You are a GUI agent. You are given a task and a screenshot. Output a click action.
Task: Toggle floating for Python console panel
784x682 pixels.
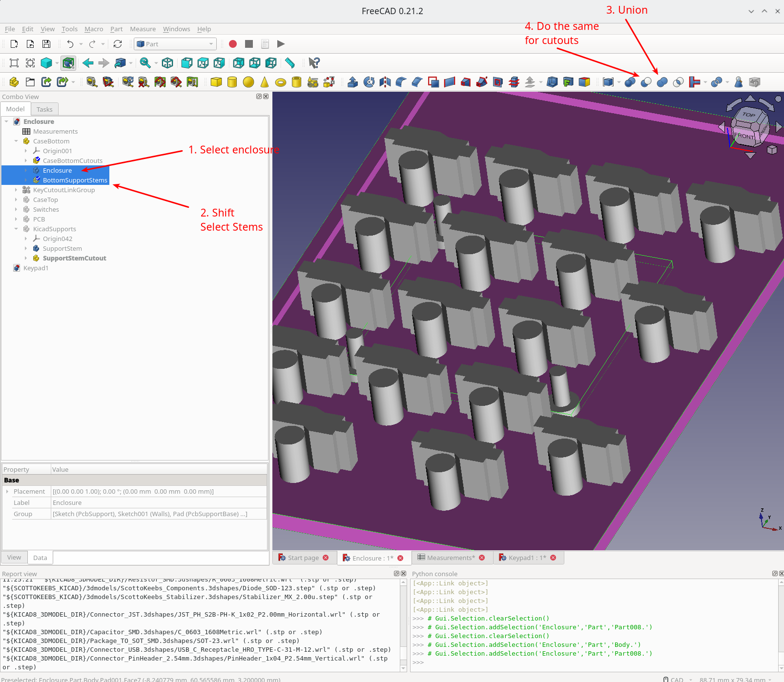tap(774, 574)
